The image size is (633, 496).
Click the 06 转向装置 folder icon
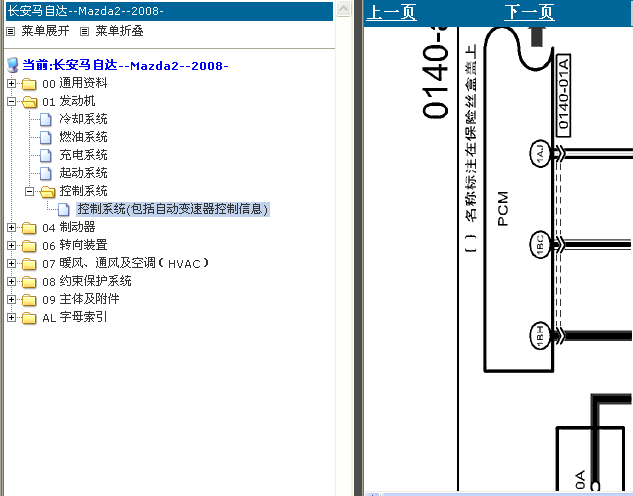[29, 246]
